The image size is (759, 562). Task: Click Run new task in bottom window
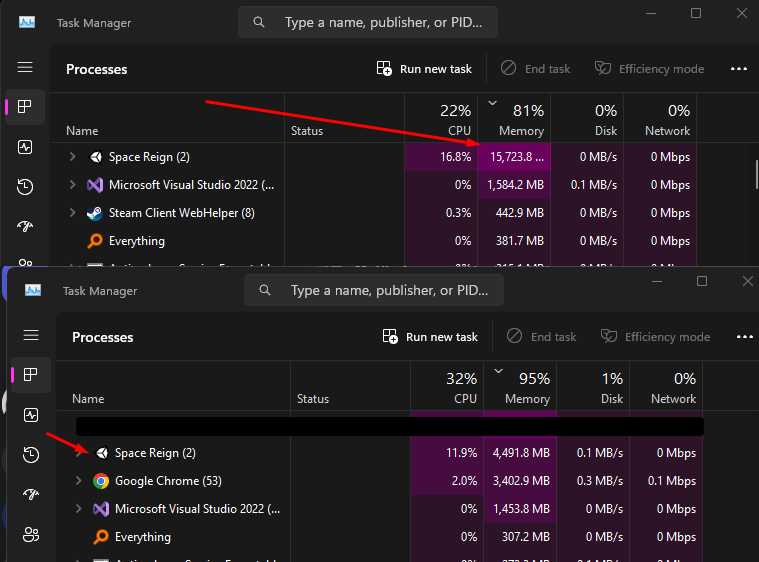(430, 336)
